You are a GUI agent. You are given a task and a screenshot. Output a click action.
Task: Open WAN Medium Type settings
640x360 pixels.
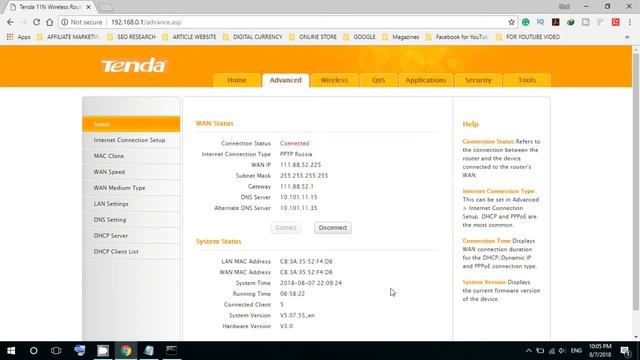pyautogui.click(x=131, y=188)
